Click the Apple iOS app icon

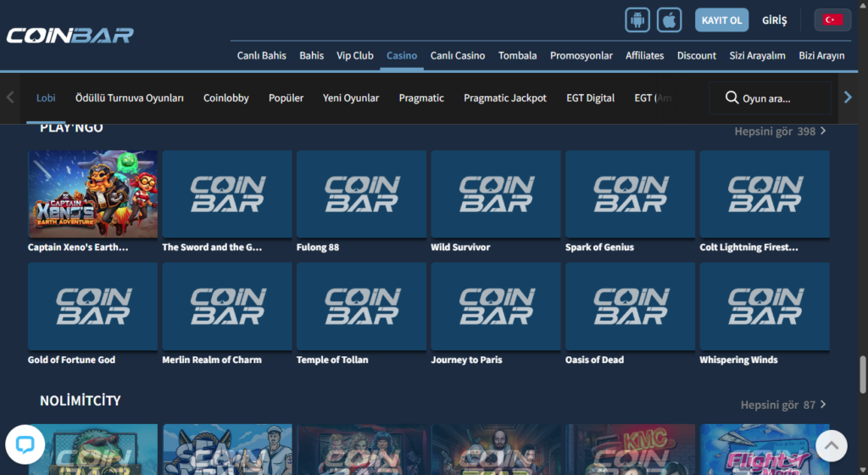670,20
